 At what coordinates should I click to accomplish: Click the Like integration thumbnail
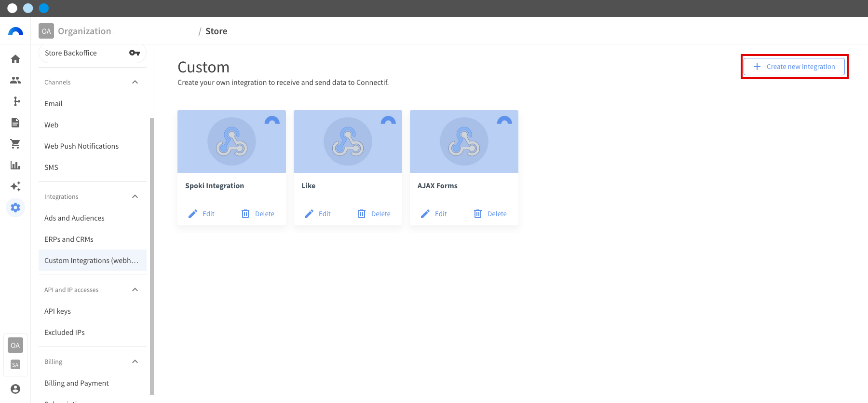348,141
